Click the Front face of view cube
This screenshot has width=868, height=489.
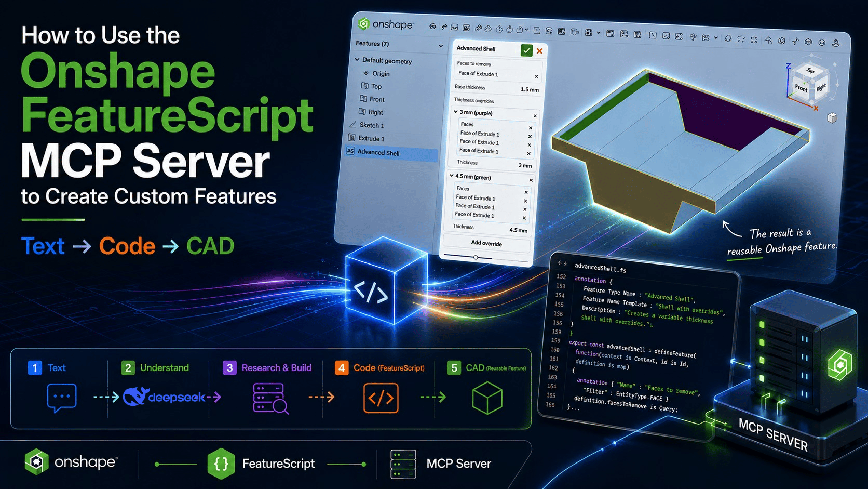[x=802, y=88]
